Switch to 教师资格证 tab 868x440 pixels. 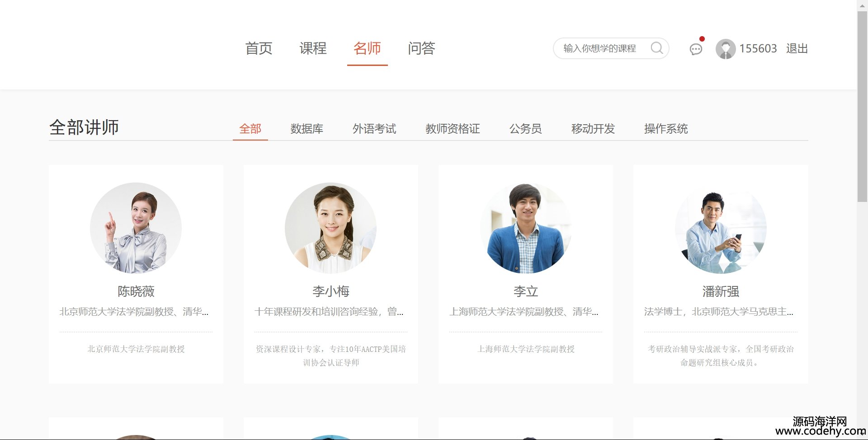click(x=453, y=129)
